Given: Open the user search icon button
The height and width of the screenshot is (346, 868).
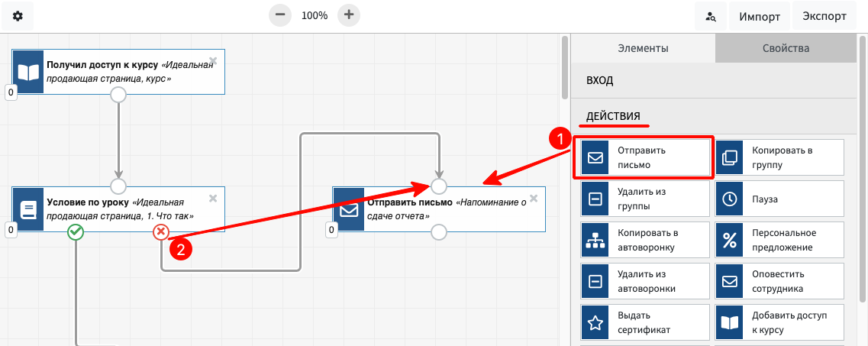Looking at the screenshot, I should 711,17.
